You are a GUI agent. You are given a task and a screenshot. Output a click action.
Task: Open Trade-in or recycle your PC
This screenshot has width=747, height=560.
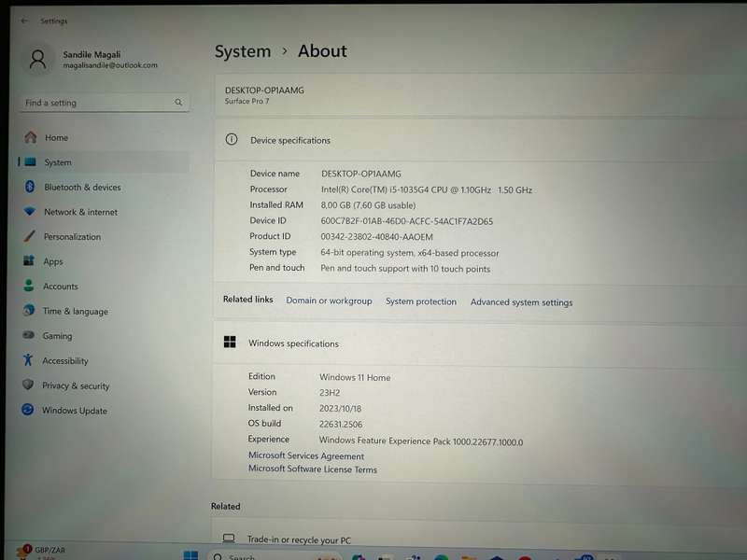pos(479,539)
